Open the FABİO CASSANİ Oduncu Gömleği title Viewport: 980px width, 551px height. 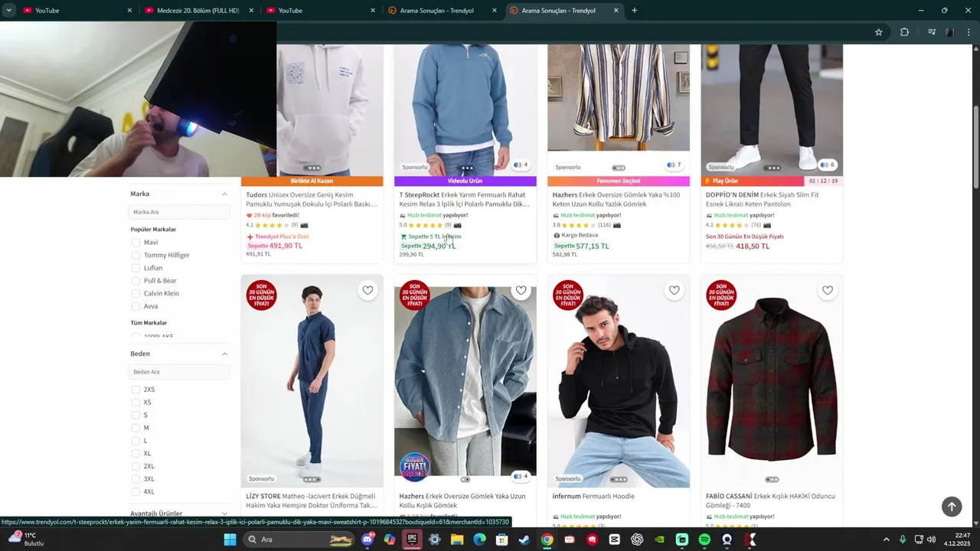tap(771, 501)
